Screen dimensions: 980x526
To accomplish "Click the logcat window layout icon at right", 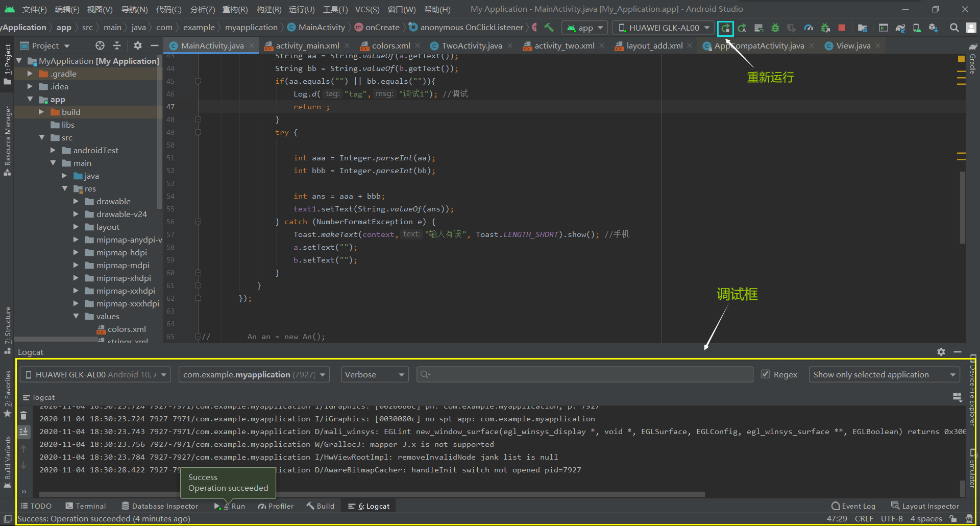I will click(957, 397).
